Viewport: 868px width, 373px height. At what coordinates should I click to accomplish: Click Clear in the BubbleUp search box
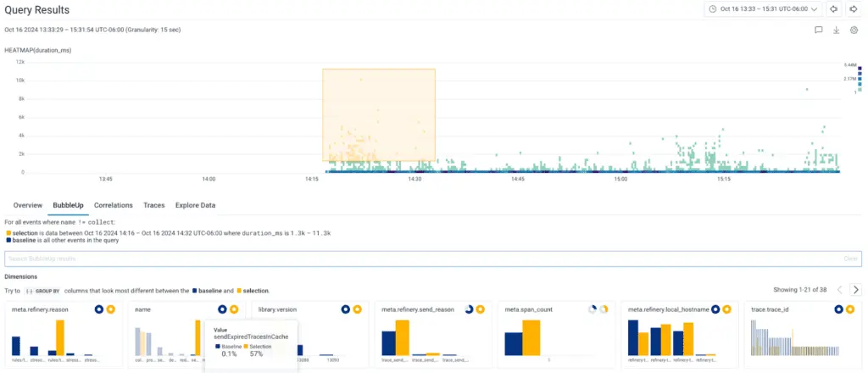pyautogui.click(x=850, y=258)
